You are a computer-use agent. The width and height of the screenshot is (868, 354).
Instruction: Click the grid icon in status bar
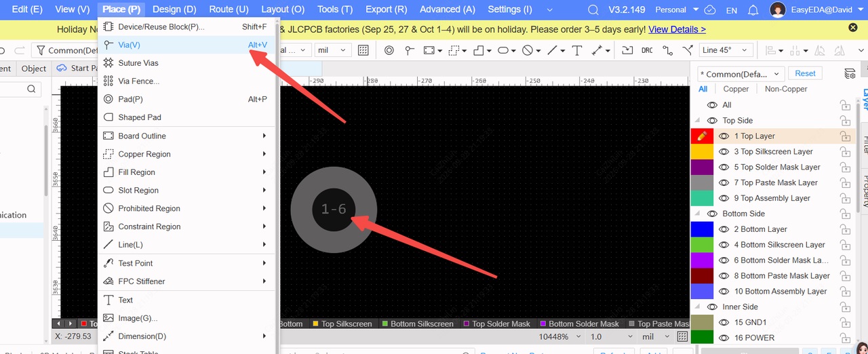(x=682, y=336)
